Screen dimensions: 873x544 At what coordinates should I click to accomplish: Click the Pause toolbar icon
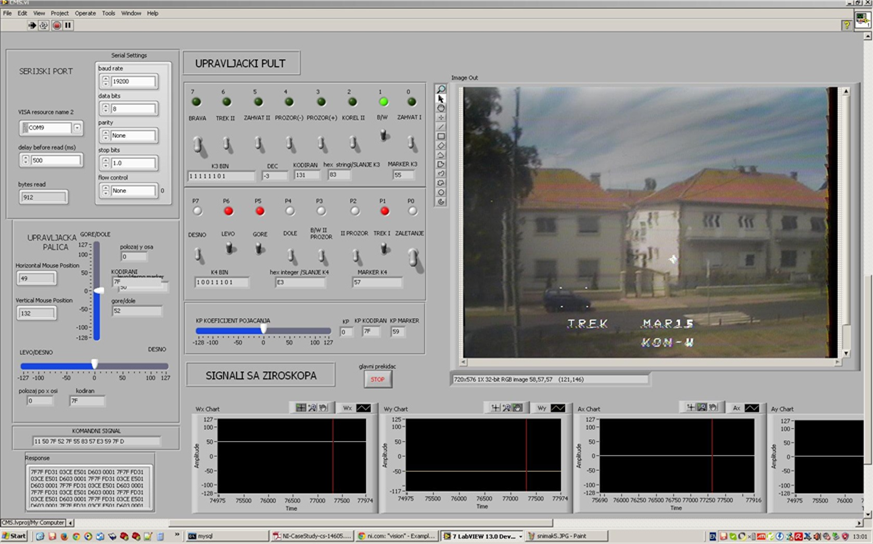click(68, 25)
